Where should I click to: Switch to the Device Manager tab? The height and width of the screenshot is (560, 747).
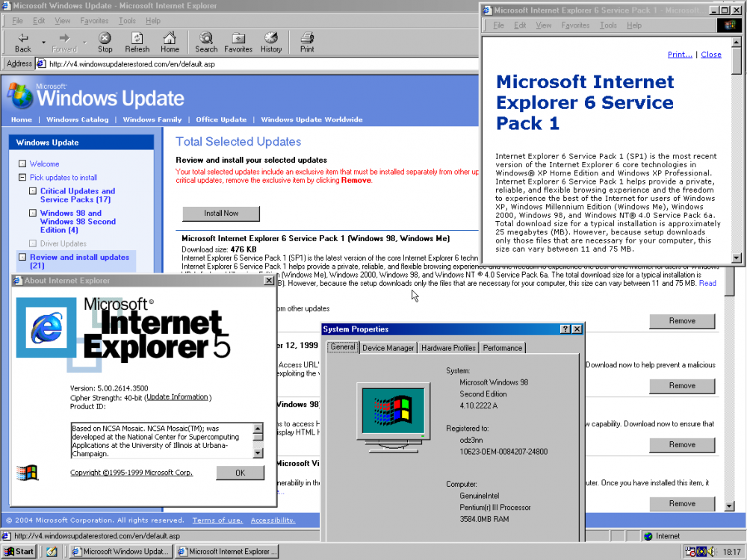(388, 348)
